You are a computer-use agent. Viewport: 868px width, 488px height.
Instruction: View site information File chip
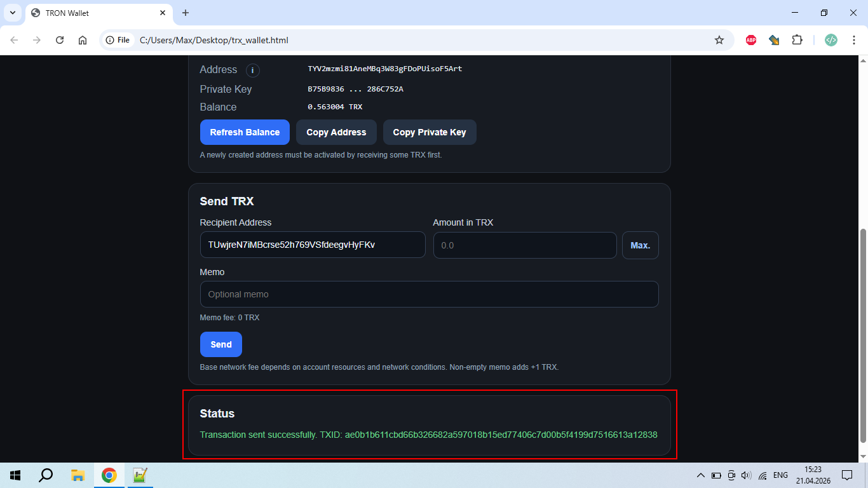pos(118,40)
